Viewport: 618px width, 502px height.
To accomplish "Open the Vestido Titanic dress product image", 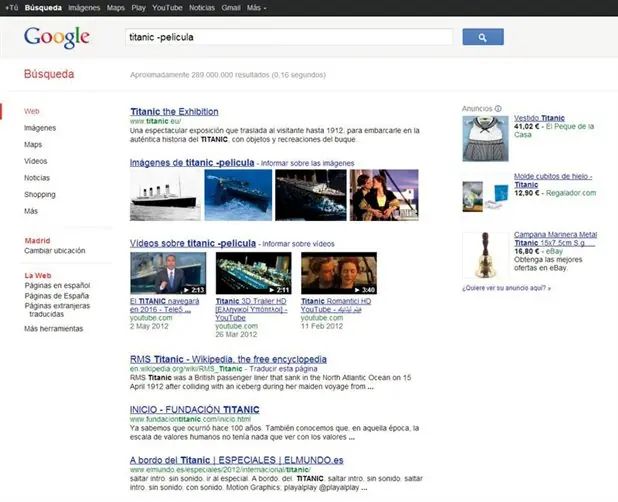I will [x=485, y=138].
